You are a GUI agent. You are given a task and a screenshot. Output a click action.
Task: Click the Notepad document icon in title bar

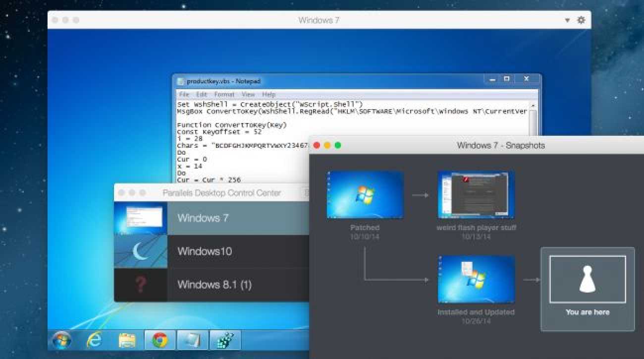180,81
